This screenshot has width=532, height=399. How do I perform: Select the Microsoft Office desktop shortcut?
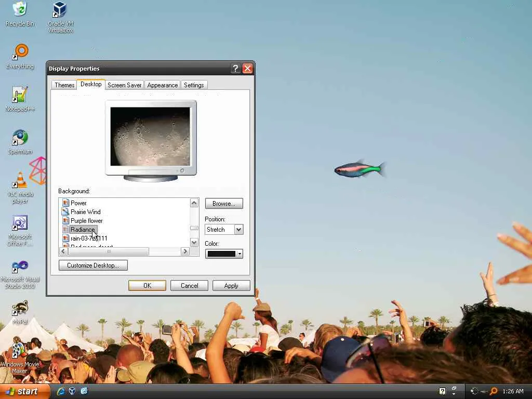tap(20, 230)
